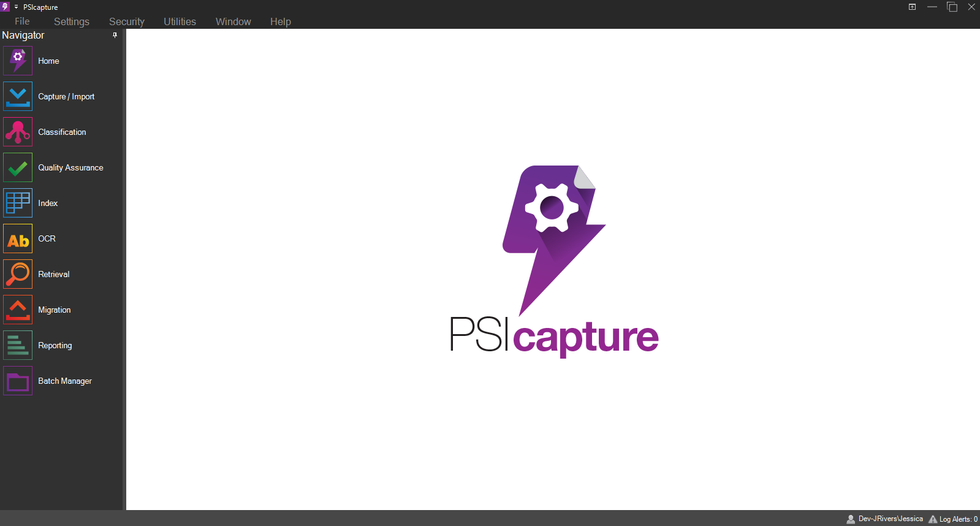Click the Log Alerts warning icon
Screen dimensions: 980x526
933,519
